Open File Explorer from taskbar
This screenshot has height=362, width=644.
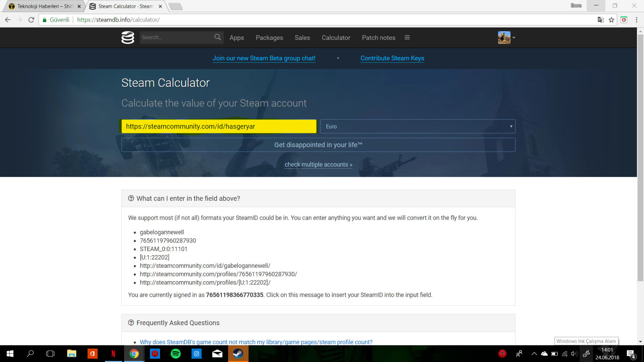[x=72, y=353]
